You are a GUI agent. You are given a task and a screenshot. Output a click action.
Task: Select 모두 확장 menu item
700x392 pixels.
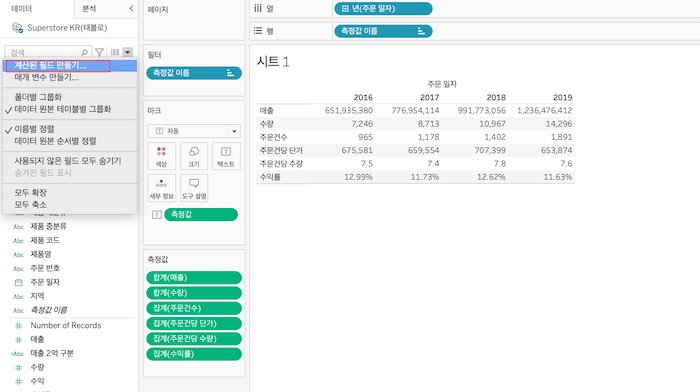pyautogui.click(x=70, y=192)
